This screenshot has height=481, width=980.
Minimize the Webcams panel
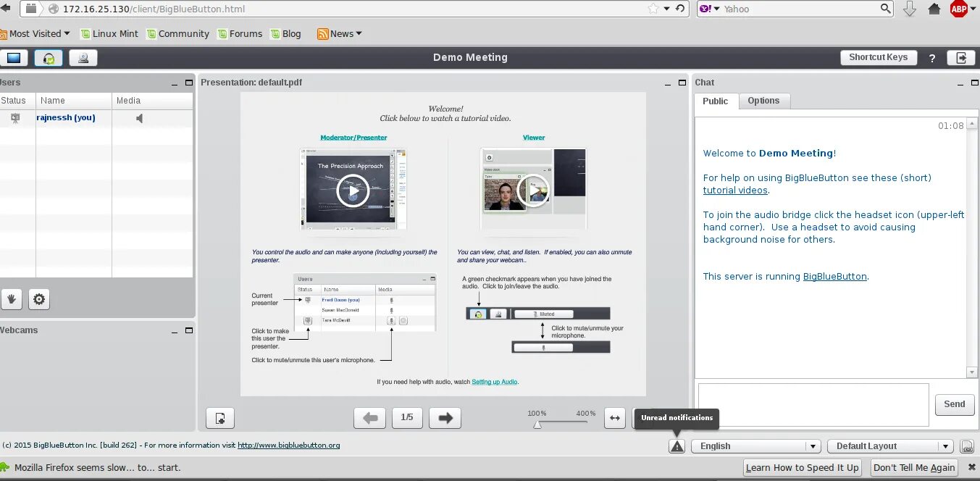coord(175,331)
